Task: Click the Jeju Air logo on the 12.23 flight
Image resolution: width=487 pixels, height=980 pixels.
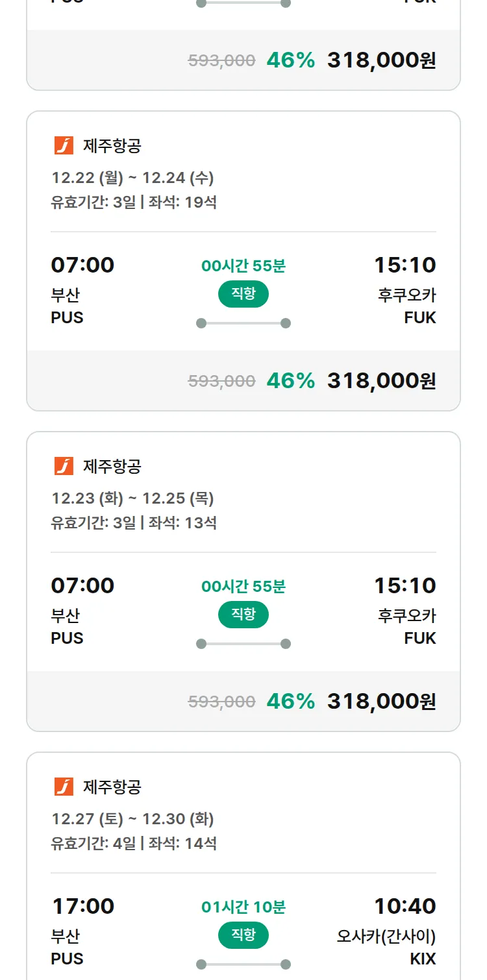Action: (64, 466)
